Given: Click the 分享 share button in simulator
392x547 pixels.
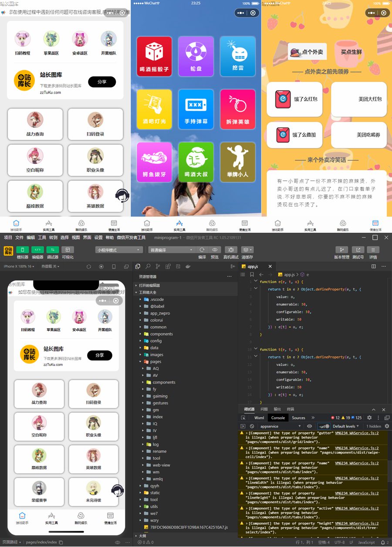Looking at the screenshot, I should pyautogui.click(x=100, y=355).
